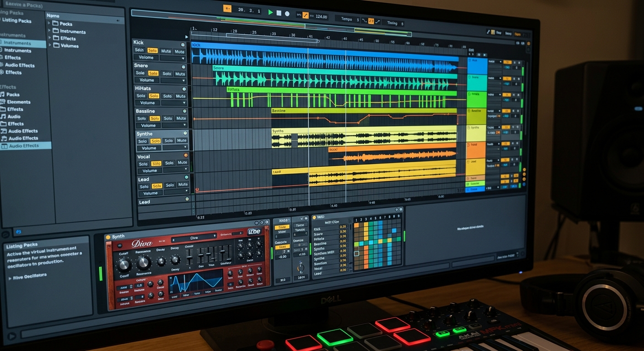The width and height of the screenshot is (644, 351).
Task: Click music note icon beside Packs in browser
Action: pyautogui.click(x=2, y=95)
